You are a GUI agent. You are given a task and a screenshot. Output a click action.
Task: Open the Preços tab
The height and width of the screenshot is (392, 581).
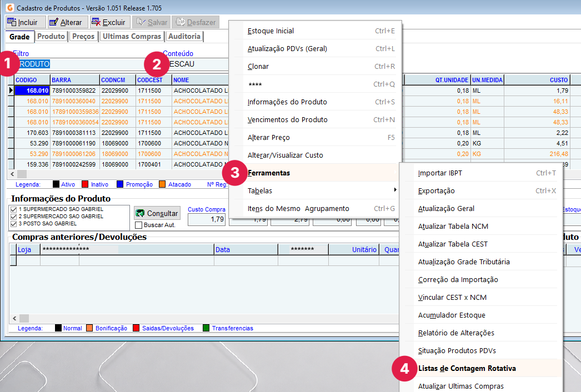point(83,36)
